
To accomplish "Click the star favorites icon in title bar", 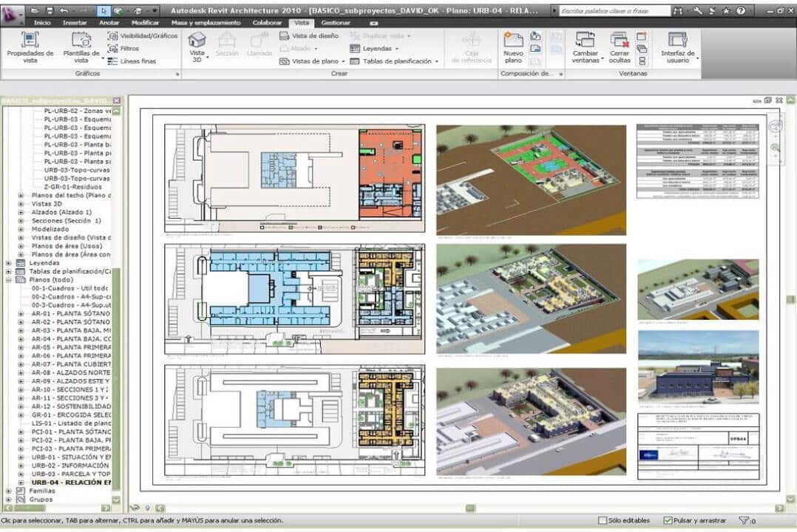I will coord(726,10).
